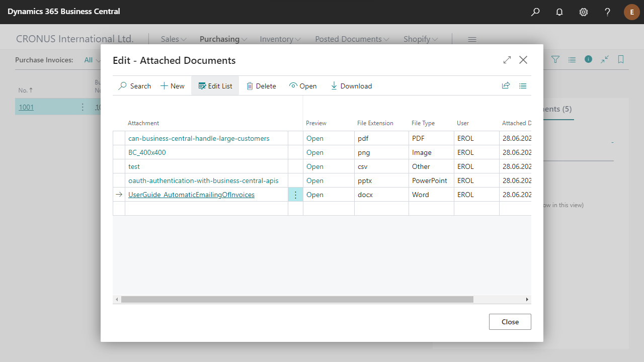Click Open preview for the png row
644x362 pixels.
pyautogui.click(x=315, y=152)
